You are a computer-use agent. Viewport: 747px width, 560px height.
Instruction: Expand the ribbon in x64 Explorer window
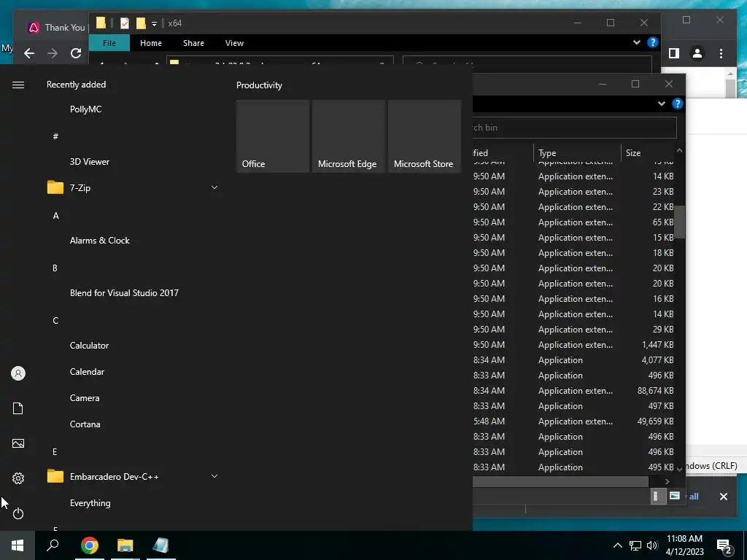636,42
